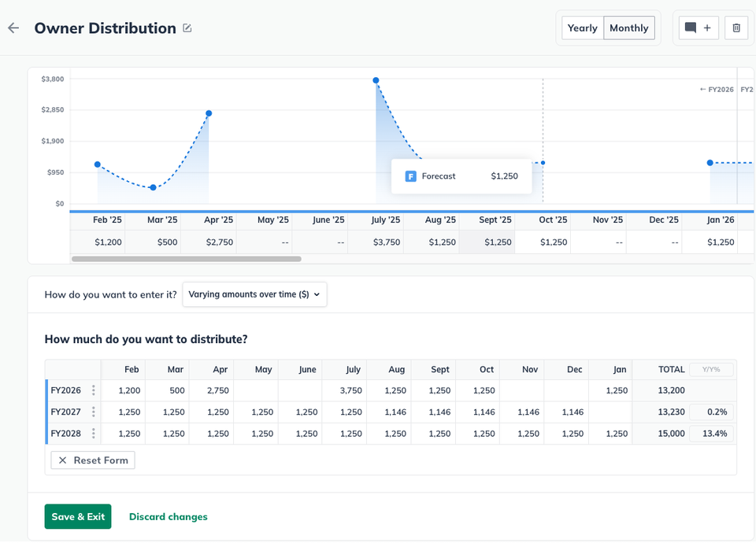Click the chart's horizontal scrollbar
Screen dimensions: 756x543
click(187, 259)
